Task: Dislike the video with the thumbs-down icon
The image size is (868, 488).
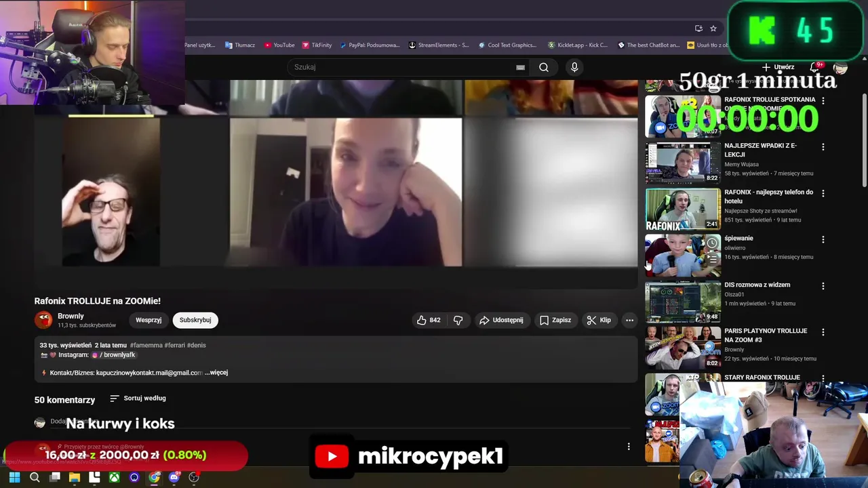Action: (458, 320)
